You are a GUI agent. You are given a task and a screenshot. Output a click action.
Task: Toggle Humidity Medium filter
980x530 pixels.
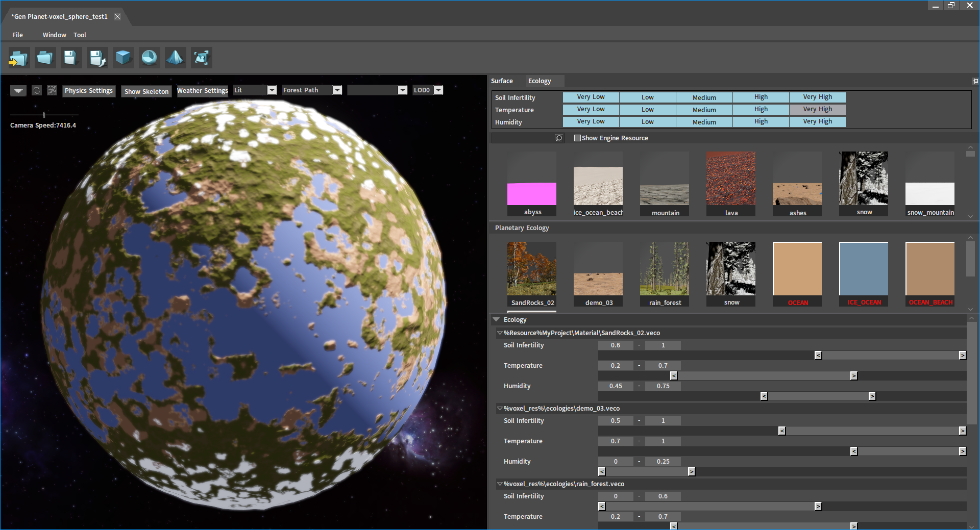coord(704,121)
